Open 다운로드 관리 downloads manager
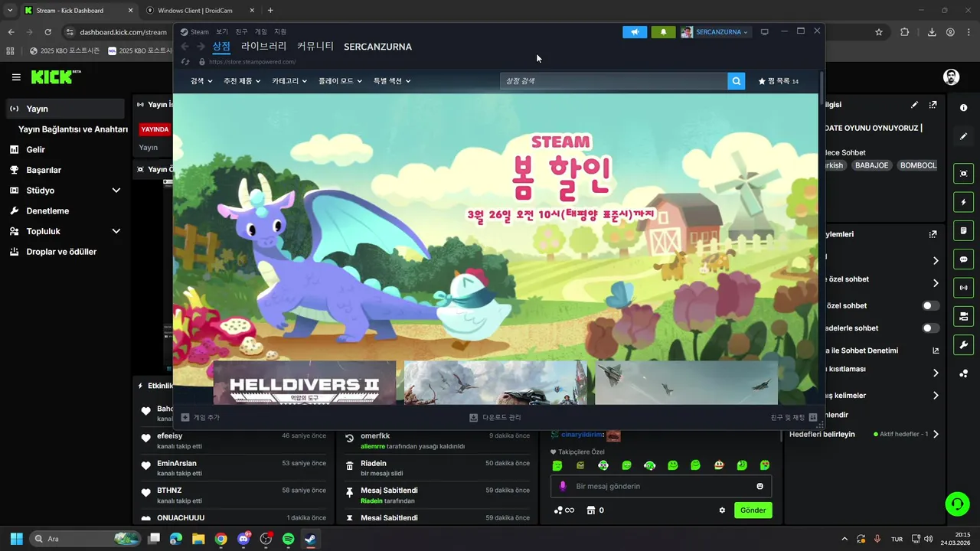 tap(495, 418)
